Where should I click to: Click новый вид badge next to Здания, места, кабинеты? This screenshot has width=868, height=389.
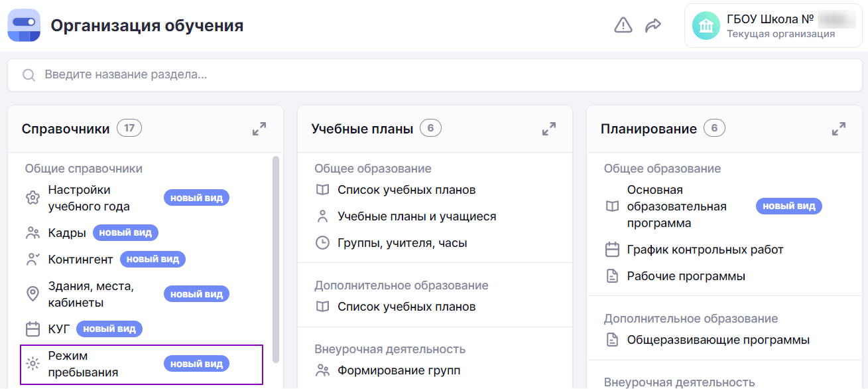tap(196, 294)
